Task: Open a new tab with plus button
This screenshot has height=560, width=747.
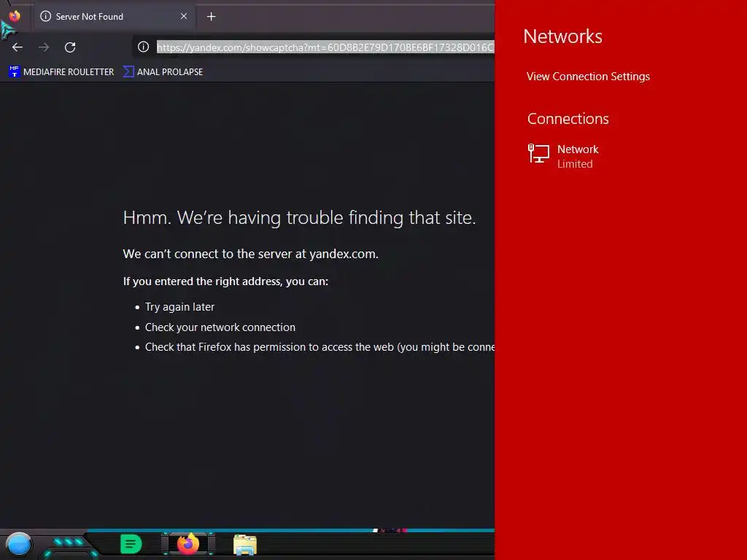Action: tap(211, 17)
